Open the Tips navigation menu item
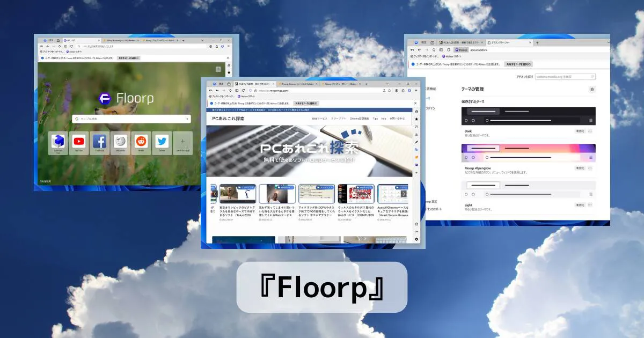 point(375,118)
